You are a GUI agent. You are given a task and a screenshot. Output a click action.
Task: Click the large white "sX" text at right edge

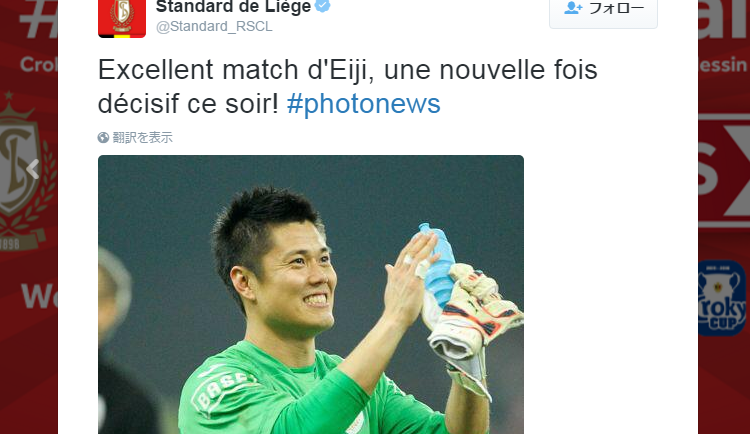(724, 170)
